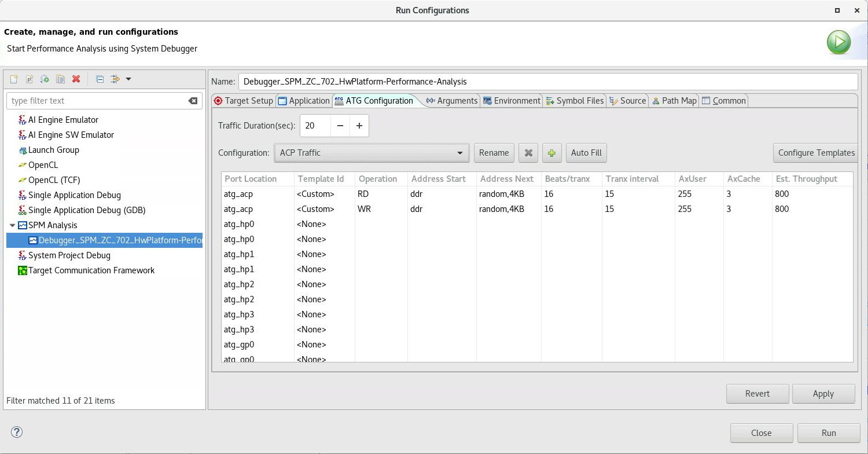The height and width of the screenshot is (454, 868).
Task: Increase traffic duration with plus button
Action: tap(359, 126)
